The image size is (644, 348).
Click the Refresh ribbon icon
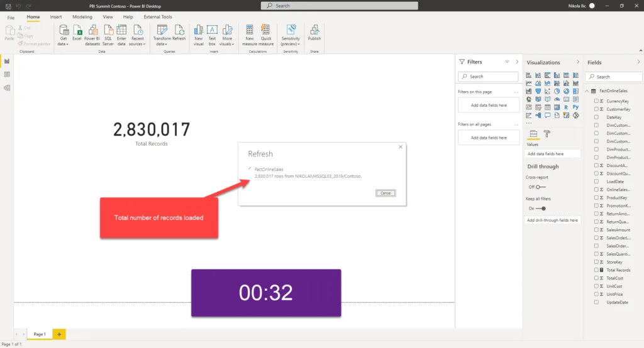[x=179, y=33]
